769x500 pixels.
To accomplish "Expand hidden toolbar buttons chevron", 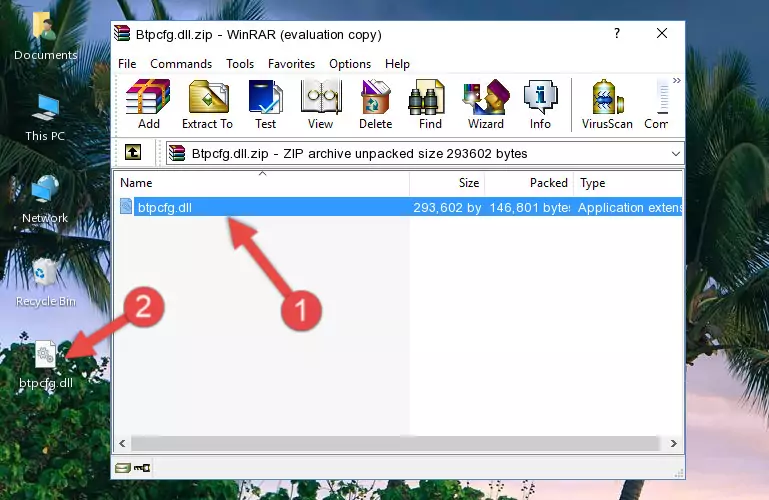I will (x=677, y=80).
